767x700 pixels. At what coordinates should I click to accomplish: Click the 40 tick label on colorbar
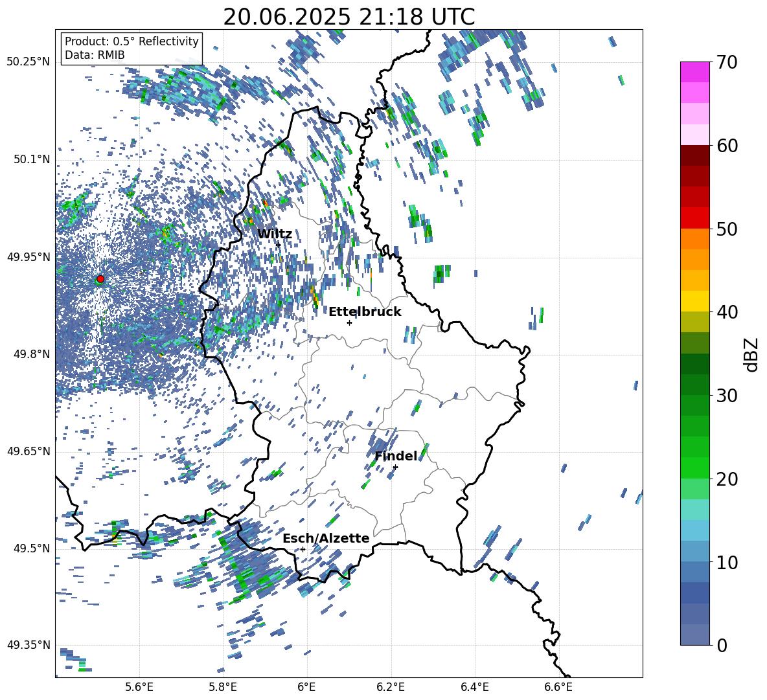pos(726,312)
